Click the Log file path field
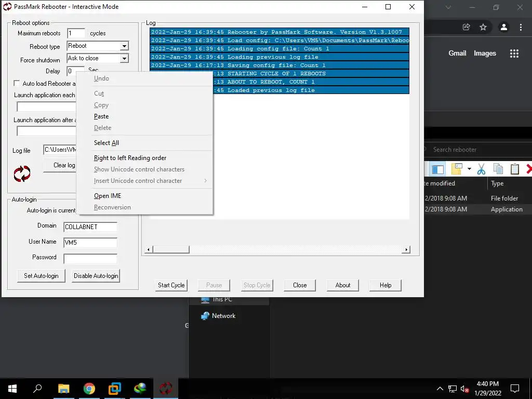Screen dimensions: 532x399 (x=60, y=150)
